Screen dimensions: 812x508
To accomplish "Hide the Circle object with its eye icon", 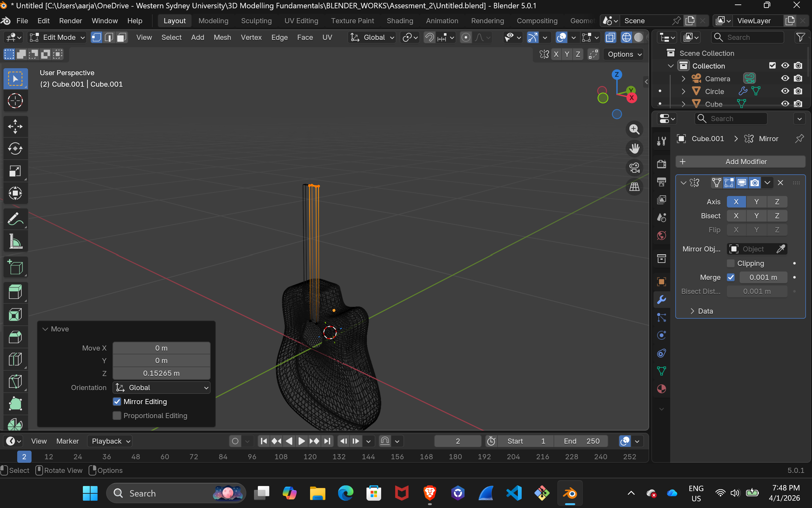I will tap(785, 91).
